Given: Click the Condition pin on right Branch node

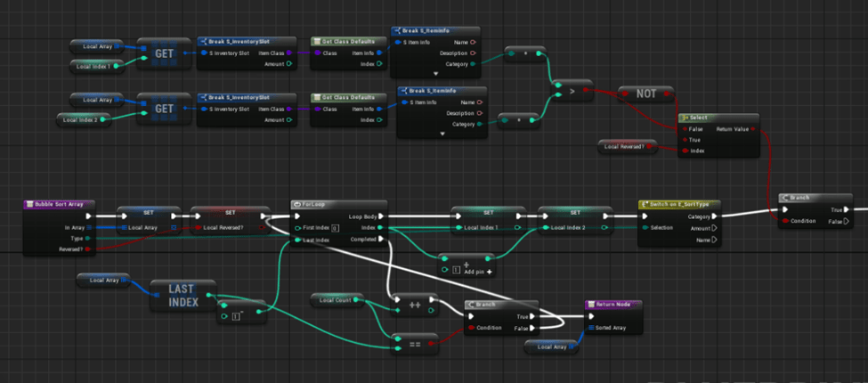Looking at the screenshot, I should pyautogui.click(x=786, y=221).
